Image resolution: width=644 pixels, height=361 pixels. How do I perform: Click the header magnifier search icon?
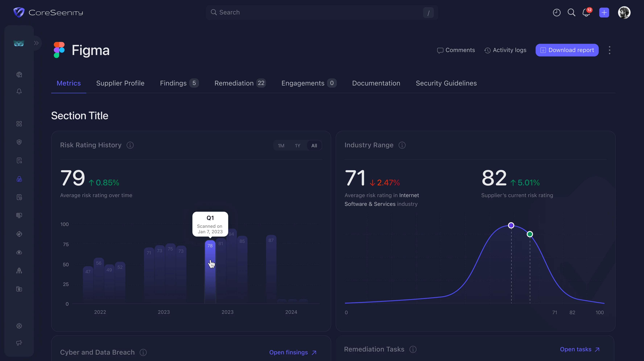(571, 13)
